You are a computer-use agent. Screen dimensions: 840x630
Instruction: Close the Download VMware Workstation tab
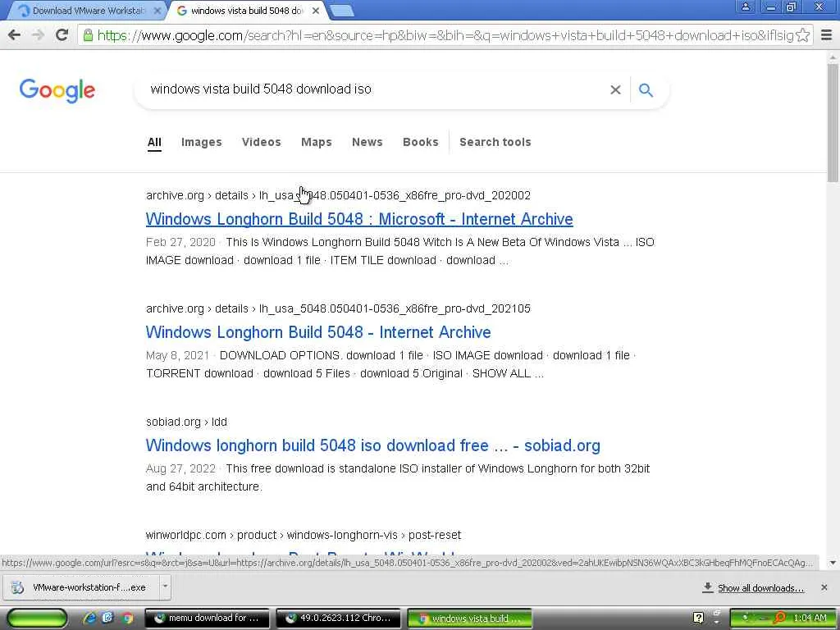pos(157,11)
